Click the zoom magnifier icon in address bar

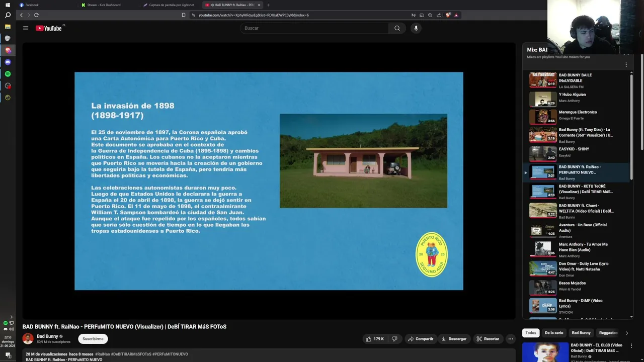pos(430,15)
